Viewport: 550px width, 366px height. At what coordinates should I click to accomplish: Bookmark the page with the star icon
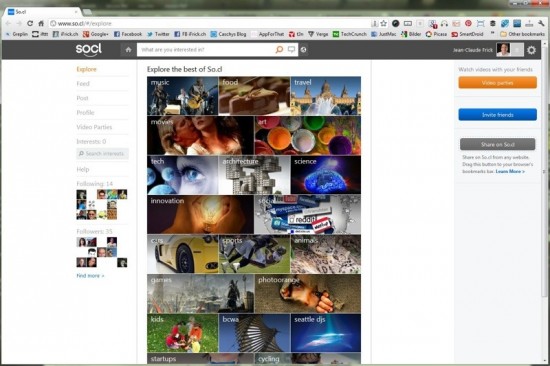[384, 24]
